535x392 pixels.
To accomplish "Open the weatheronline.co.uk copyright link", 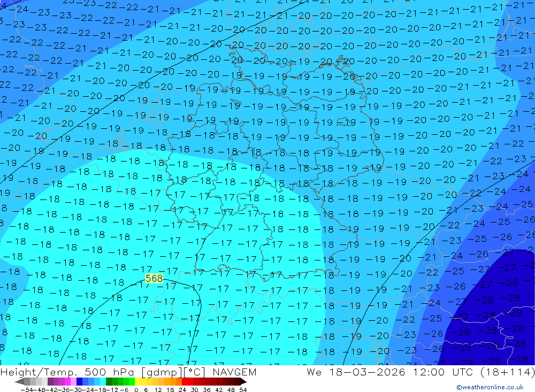I will [490, 387].
